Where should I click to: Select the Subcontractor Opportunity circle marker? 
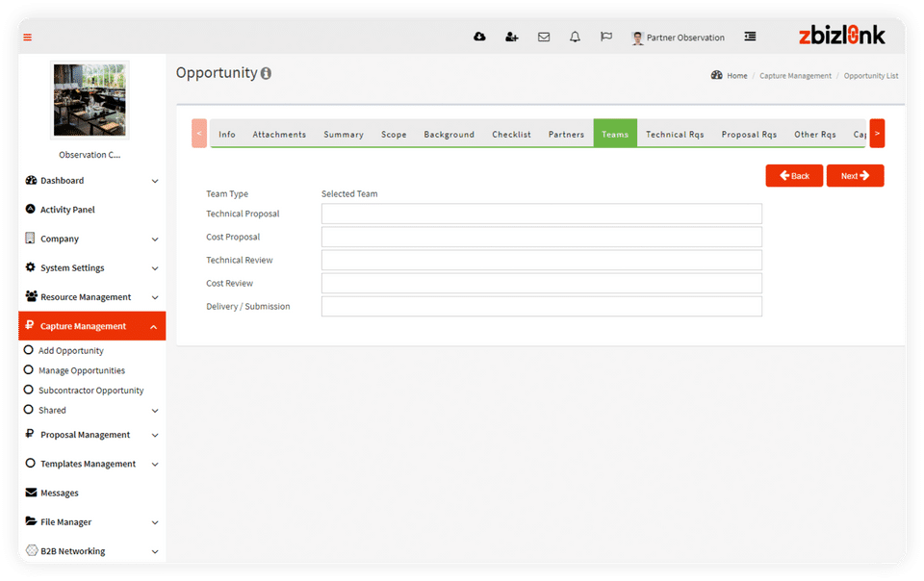(x=28, y=390)
